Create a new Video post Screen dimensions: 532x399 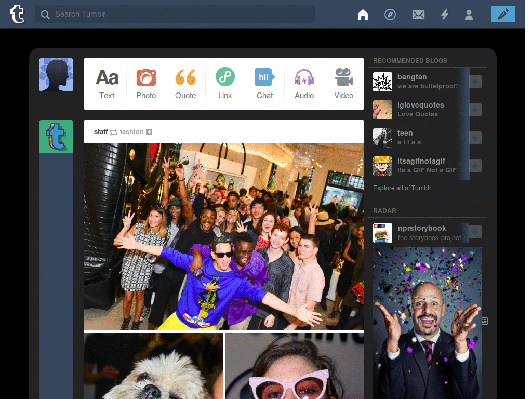coord(344,84)
